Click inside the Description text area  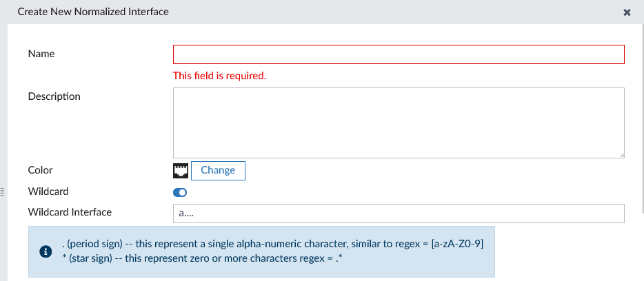399,123
